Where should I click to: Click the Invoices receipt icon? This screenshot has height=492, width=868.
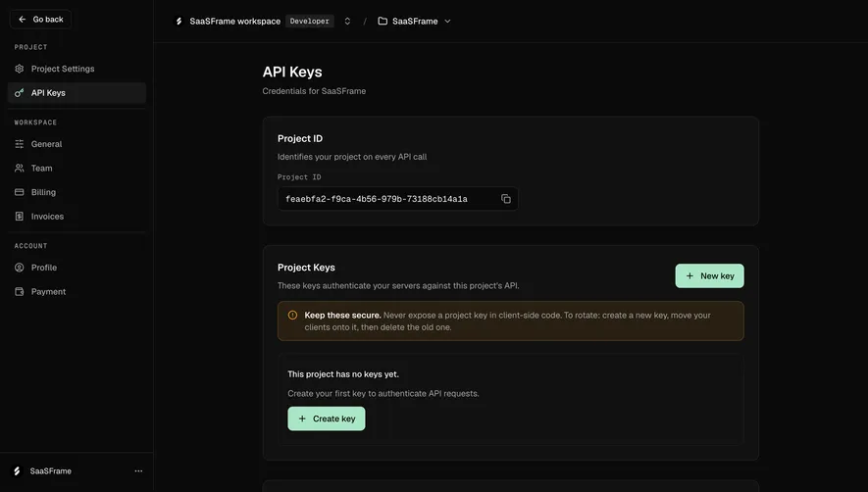point(20,217)
